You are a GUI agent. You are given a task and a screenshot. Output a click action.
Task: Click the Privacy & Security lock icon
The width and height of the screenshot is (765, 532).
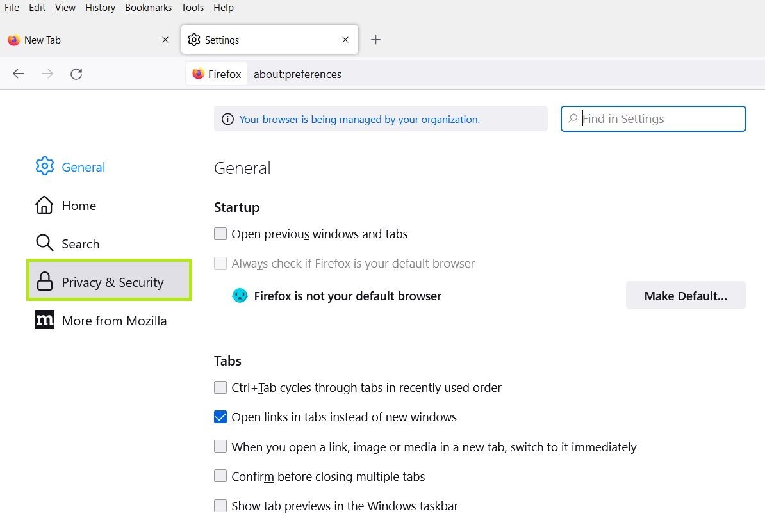44,281
